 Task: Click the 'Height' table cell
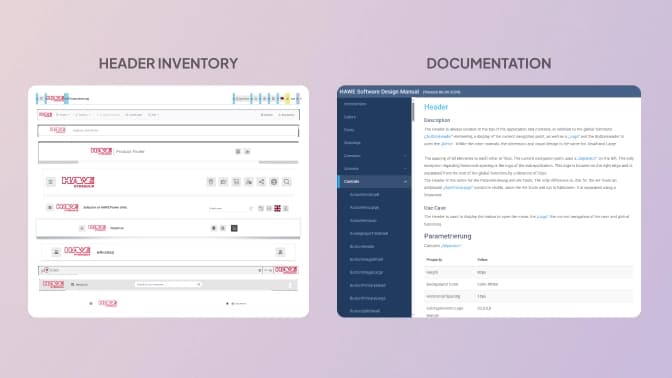point(432,272)
